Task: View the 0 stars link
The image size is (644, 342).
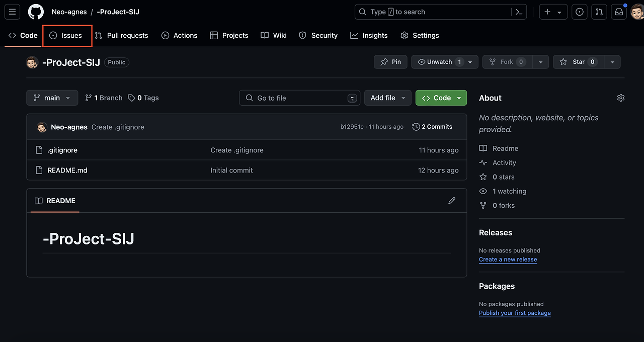Action: [x=497, y=177]
